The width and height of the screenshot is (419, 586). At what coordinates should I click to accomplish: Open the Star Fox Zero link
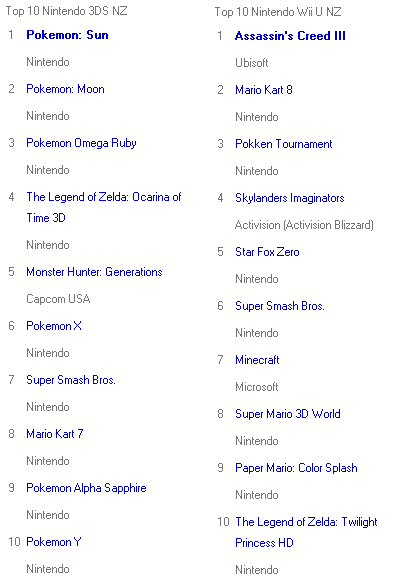tap(267, 252)
